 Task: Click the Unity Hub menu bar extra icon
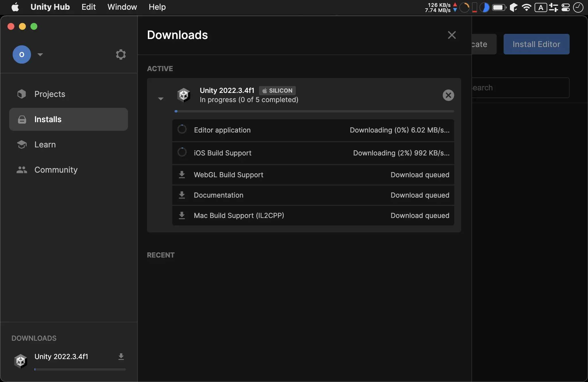[513, 7]
